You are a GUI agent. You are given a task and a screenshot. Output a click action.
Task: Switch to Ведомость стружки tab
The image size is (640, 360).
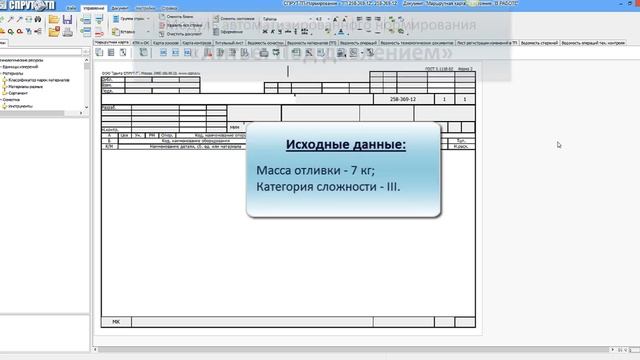539,42
